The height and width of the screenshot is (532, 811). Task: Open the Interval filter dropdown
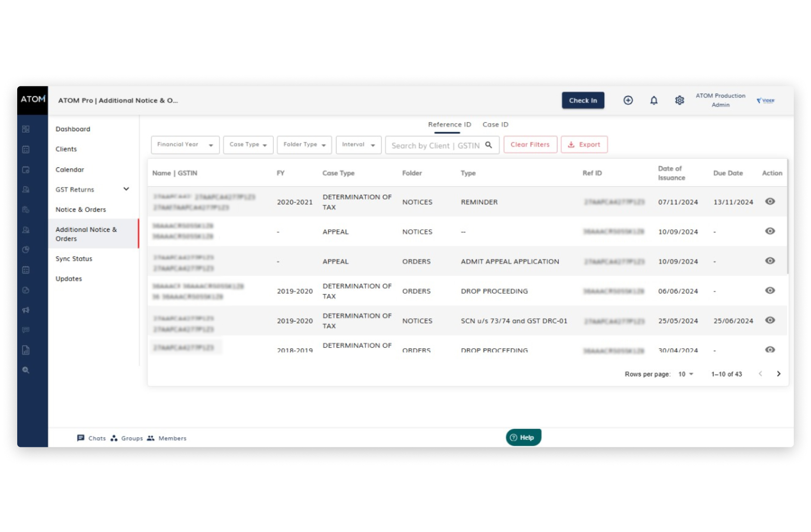358,145
